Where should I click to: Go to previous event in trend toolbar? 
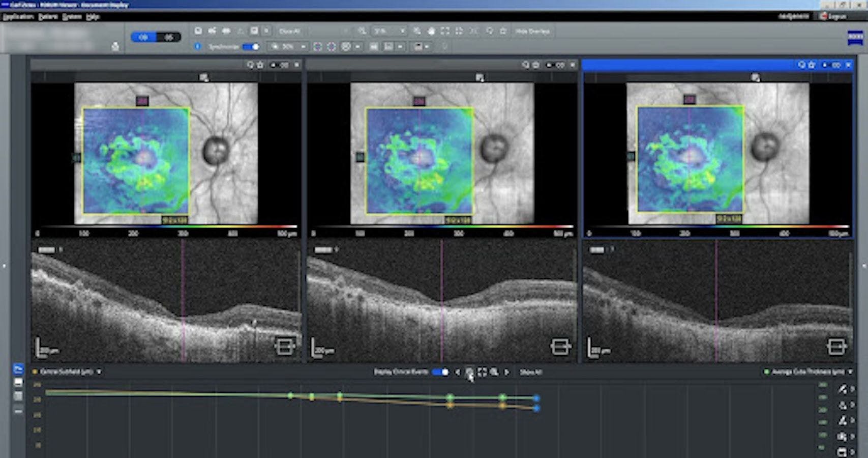pos(457,372)
